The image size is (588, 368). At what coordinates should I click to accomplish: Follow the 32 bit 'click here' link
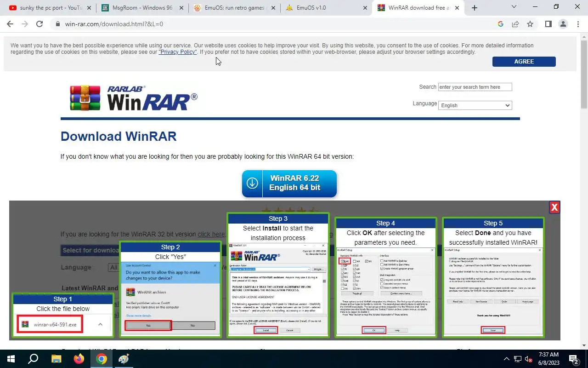point(211,234)
